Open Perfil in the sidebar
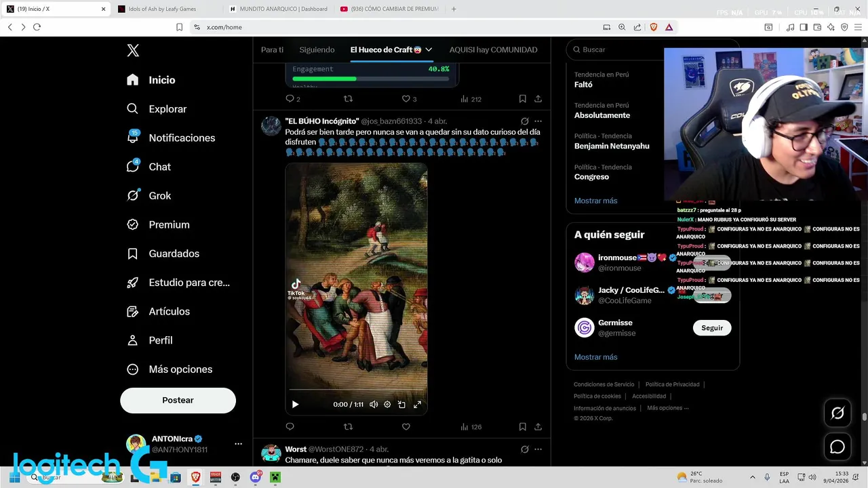This screenshot has height=488, width=868. point(149,340)
